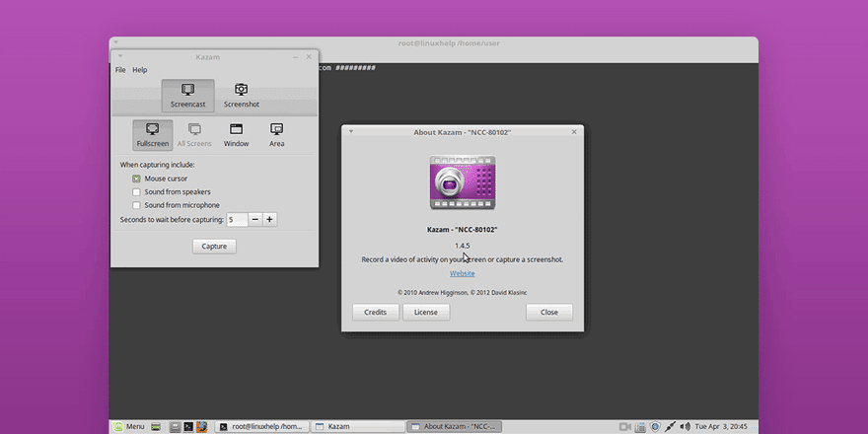Screen dimensions: 868x434
Task: Select the Screencast mode icon
Action: (187, 95)
